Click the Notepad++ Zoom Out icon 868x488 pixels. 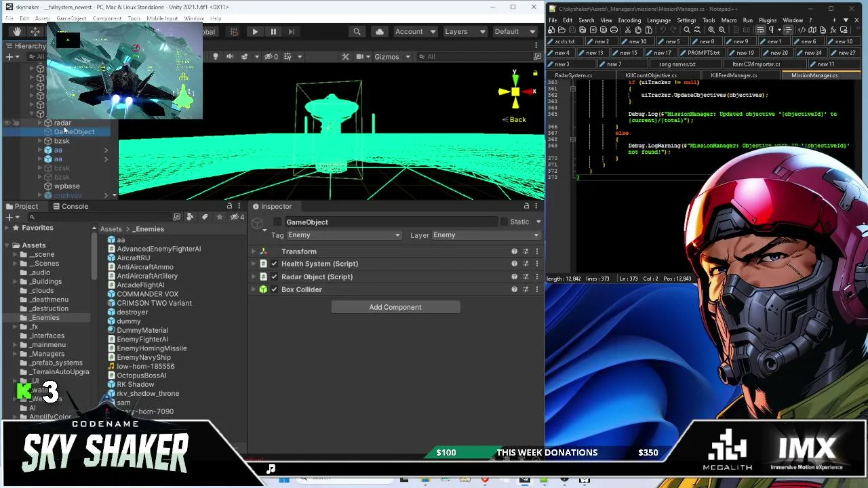coord(722,30)
